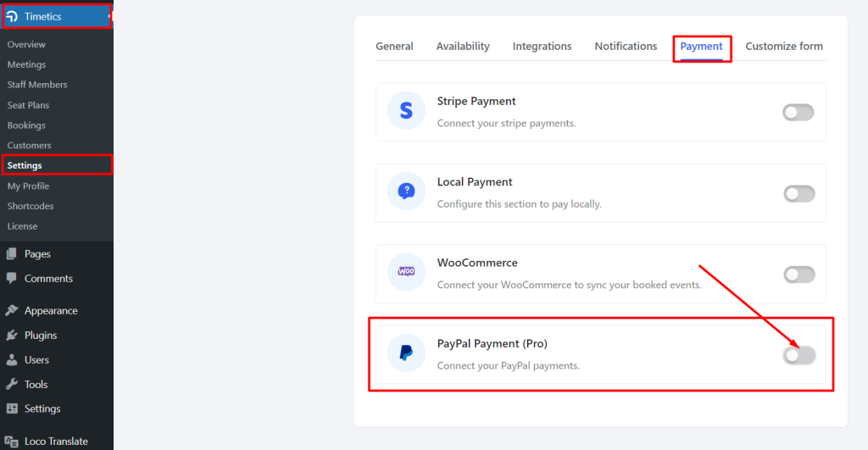Click the Local Payment question icon
868x450 pixels.
pyautogui.click(x=406, y=192)
